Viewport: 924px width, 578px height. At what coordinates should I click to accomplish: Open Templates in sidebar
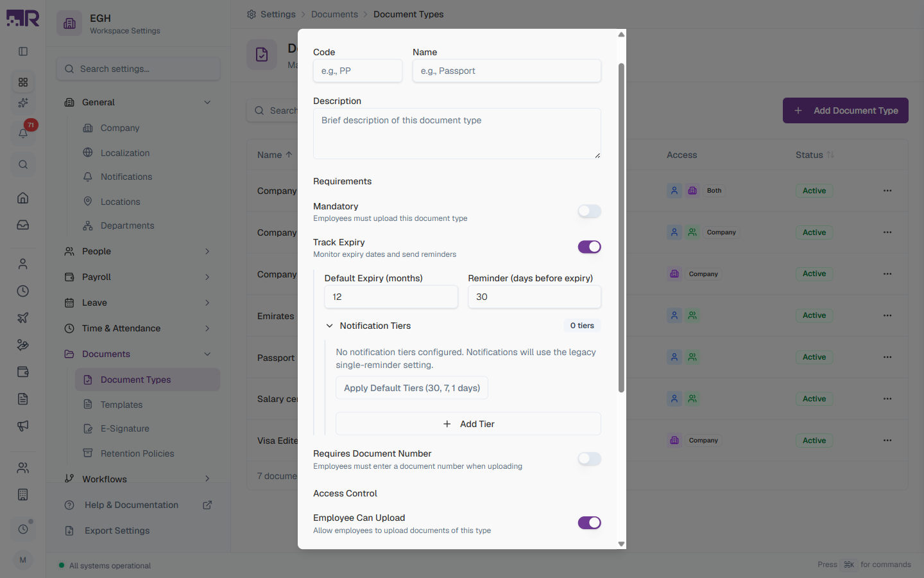[x=148, y=405]
